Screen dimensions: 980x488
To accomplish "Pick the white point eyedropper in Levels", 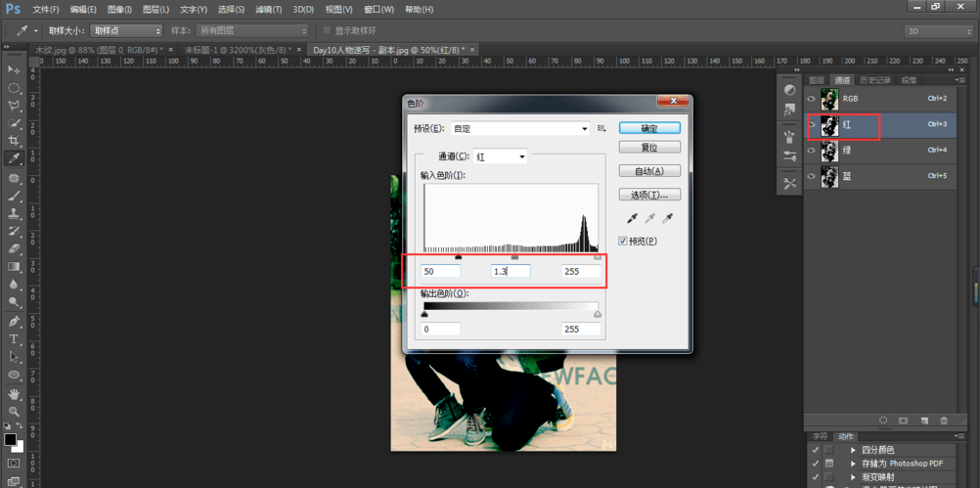I will click(x=668, y=219).
